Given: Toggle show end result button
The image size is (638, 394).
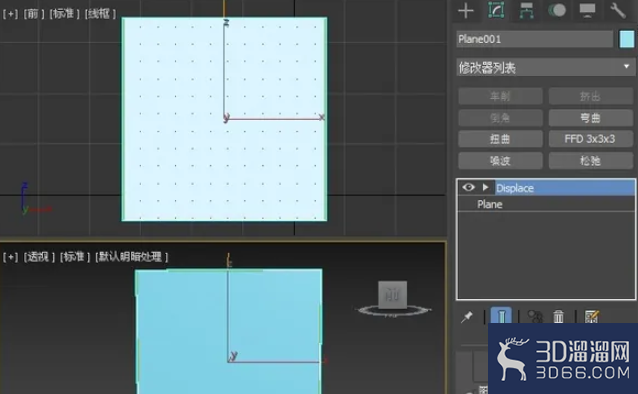Looking at the screenshot, I should [501, 316].
